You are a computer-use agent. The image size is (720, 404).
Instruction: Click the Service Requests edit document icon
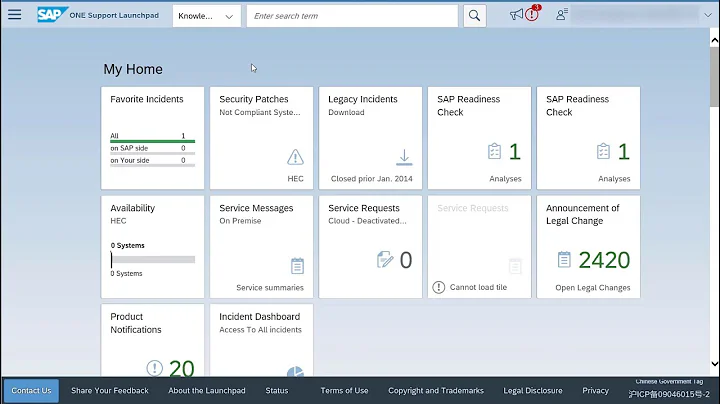click(x=385, y=260)
